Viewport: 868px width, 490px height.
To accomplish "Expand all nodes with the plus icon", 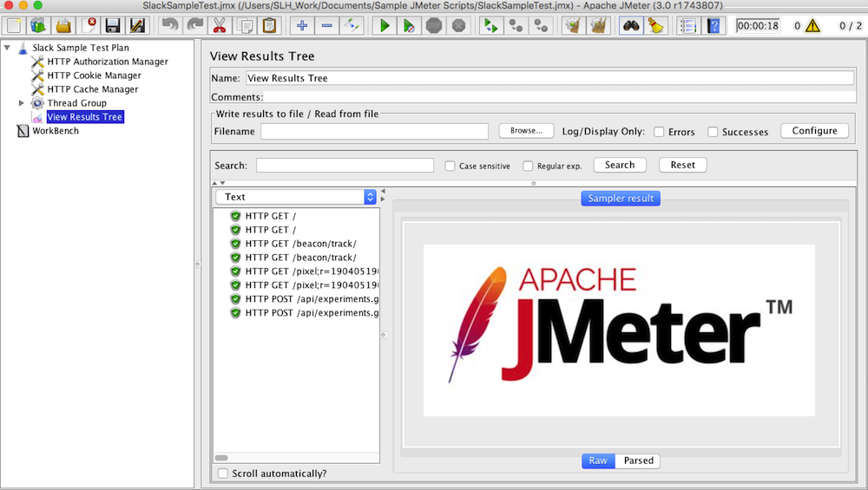I will tap(302, 25).
